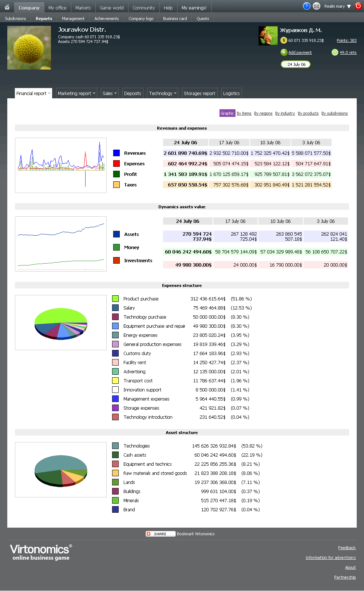Open the Markets menu
This screenshot has height=591, width=364.
click(83, 8)
